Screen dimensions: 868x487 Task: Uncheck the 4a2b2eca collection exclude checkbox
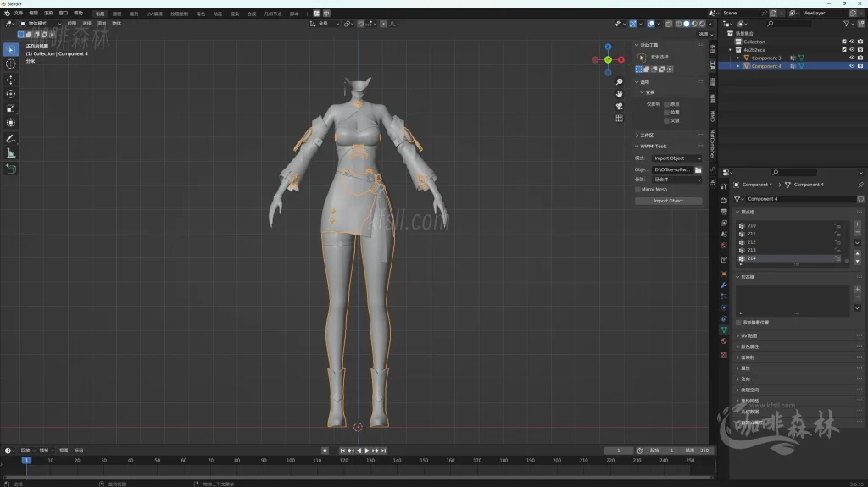point(844,50)
